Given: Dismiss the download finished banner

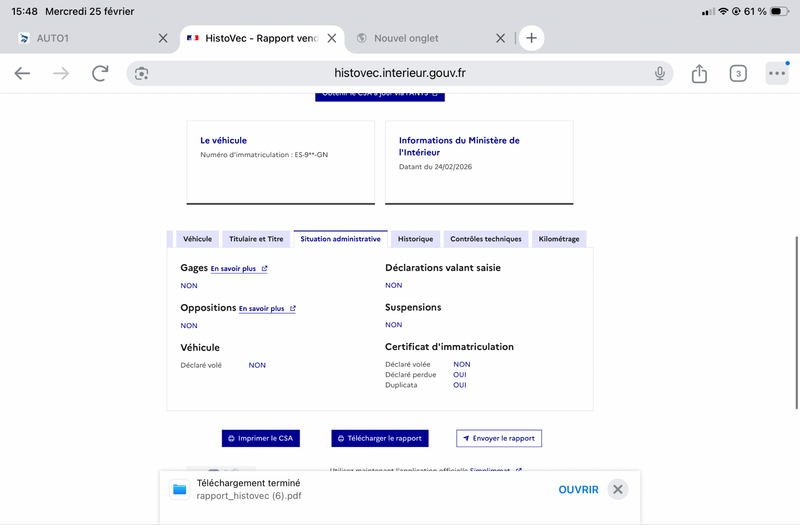Looking at the screenshot, I should click(x=618, y=489).
